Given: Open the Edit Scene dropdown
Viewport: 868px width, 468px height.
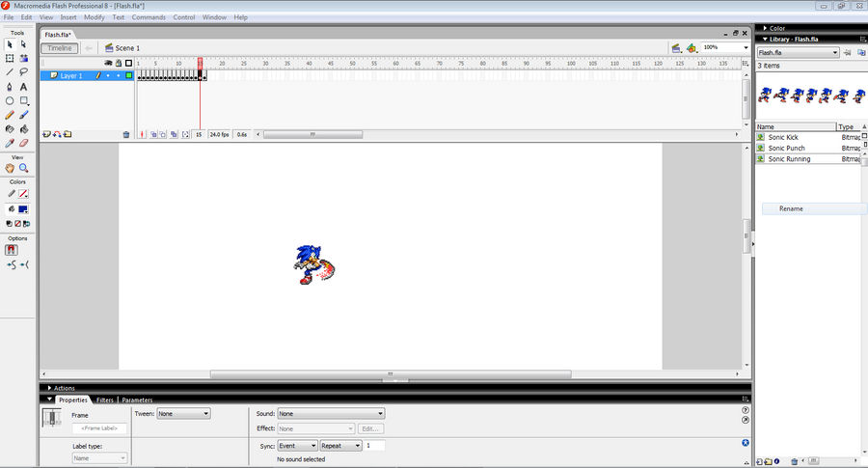Looking at the screenshot, I should (x=676, y=49).
